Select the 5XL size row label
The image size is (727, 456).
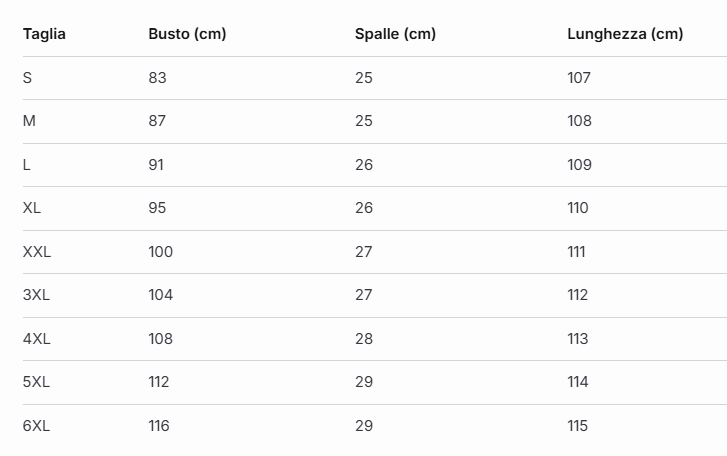pyautogui.click(x=36, y=382)
